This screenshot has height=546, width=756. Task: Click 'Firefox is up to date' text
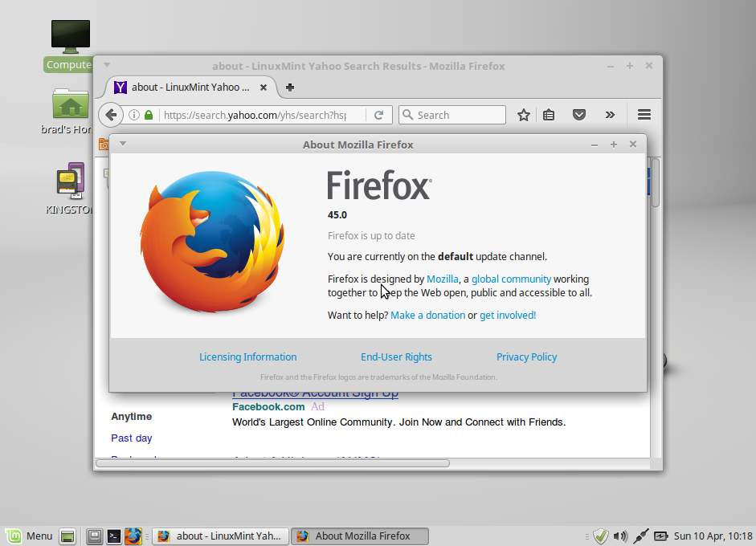[371, 235]
